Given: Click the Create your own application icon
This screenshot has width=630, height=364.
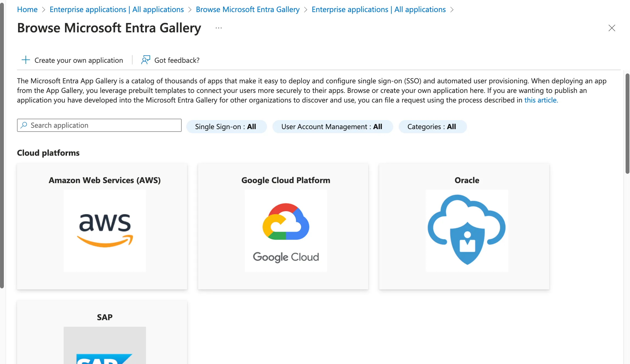Looking at the screenshot, I should coord(25,60).
